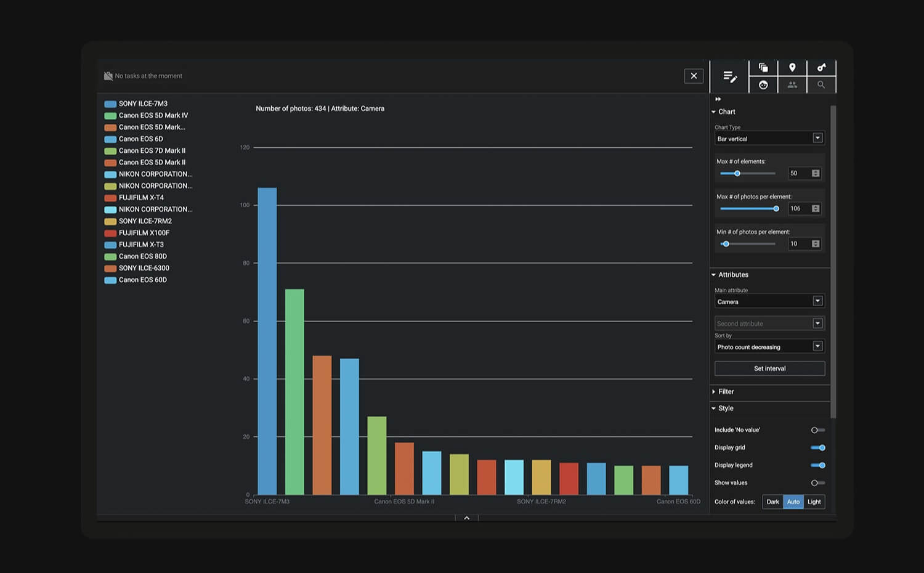Click Min # of photos per element value field

click(x=799, y=244)
